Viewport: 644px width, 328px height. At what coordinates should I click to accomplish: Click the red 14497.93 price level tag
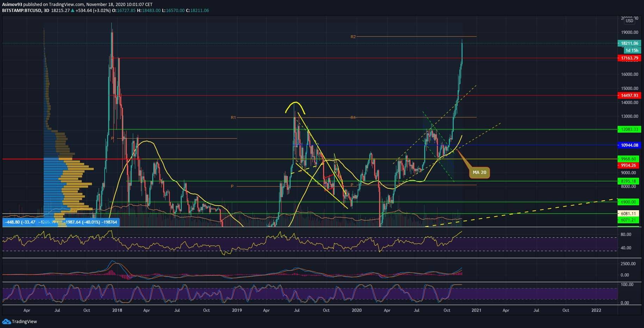[x=629, y=96]
